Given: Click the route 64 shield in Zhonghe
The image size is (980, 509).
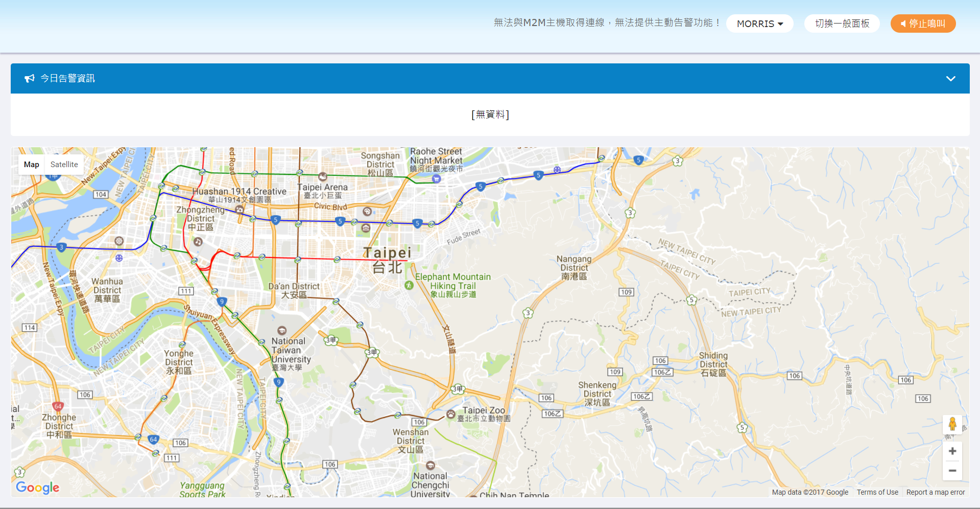Looking at the screenshot, I should [x=153, y=439].
